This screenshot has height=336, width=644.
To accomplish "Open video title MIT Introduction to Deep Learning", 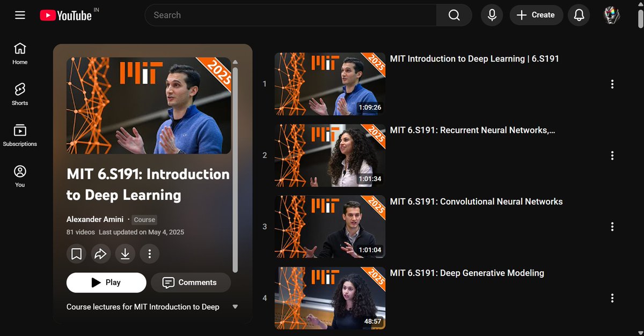I will (474, 58).
